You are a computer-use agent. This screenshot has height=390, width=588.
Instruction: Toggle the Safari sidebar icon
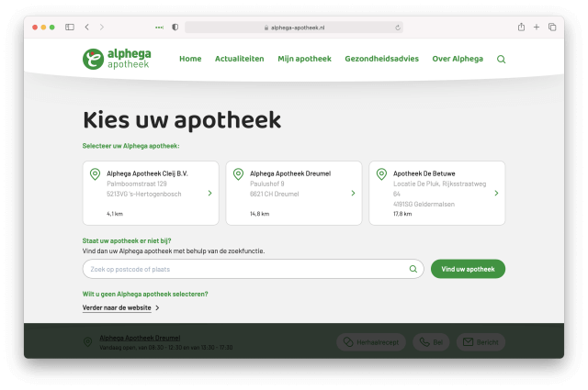[70, 27]
